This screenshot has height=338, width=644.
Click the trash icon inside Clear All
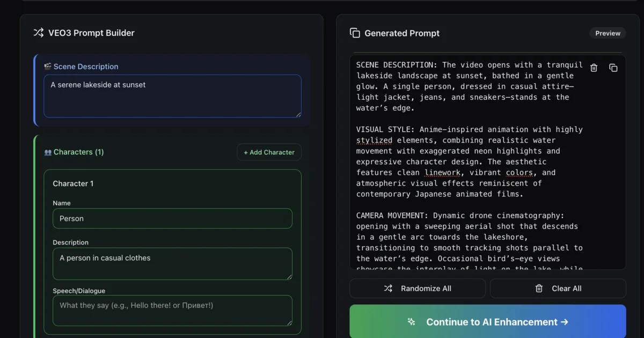click(538, 288)
